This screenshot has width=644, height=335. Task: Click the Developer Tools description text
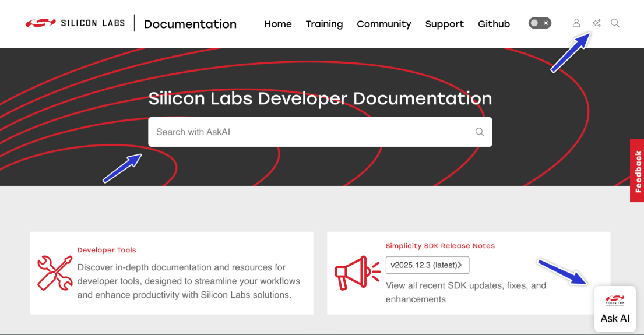click(189, 281)
